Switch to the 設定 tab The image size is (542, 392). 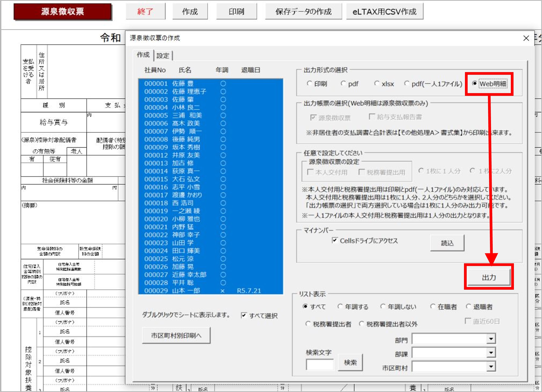[x=163, y=56]
